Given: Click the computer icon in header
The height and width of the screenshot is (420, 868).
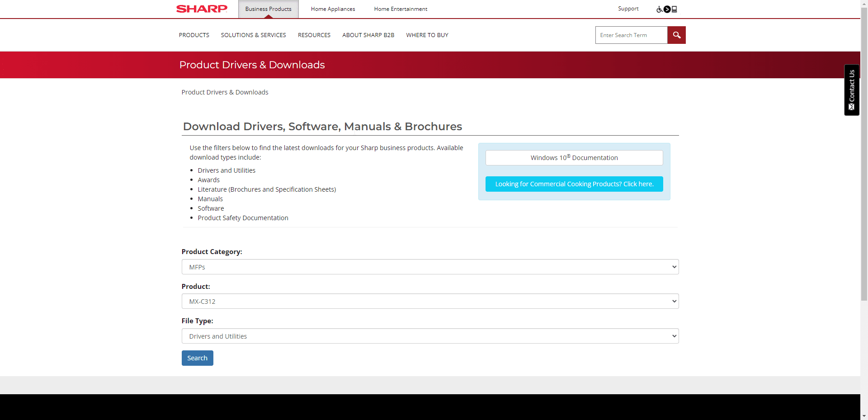Looking at the screenshot, I should 675,9.
